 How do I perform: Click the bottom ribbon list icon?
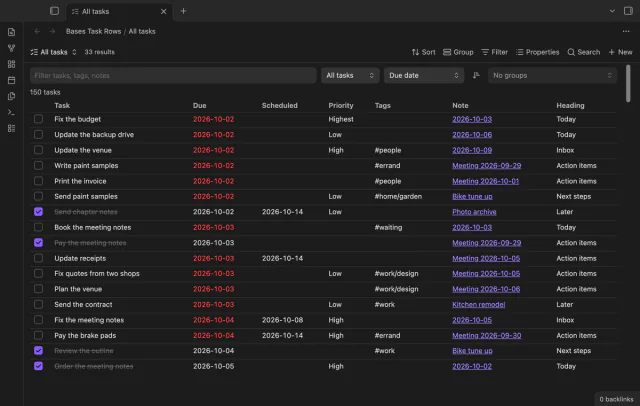(11, 129)
